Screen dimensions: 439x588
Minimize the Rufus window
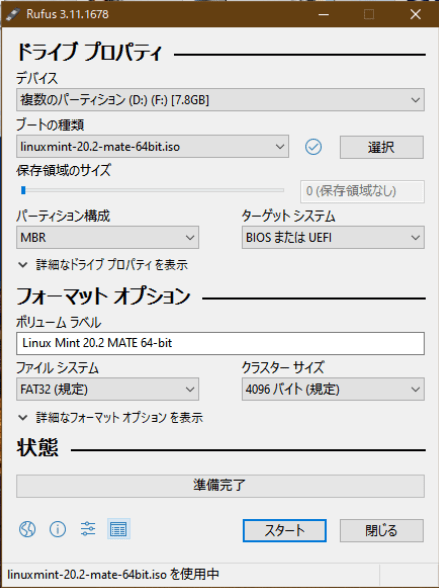[324, 14]
